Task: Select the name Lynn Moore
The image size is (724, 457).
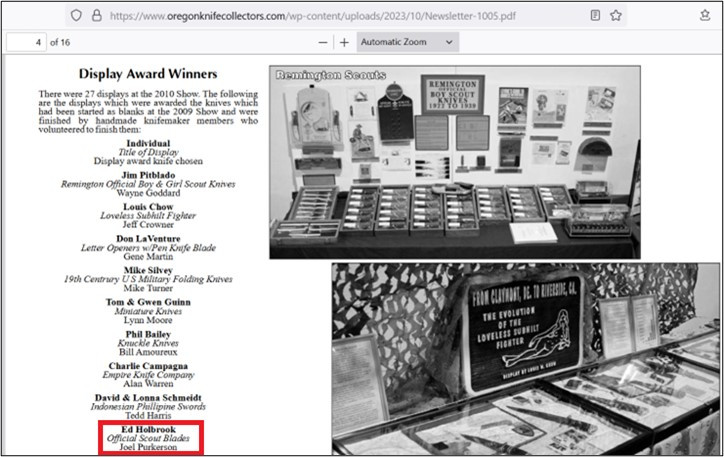Action: click(148, 320)
